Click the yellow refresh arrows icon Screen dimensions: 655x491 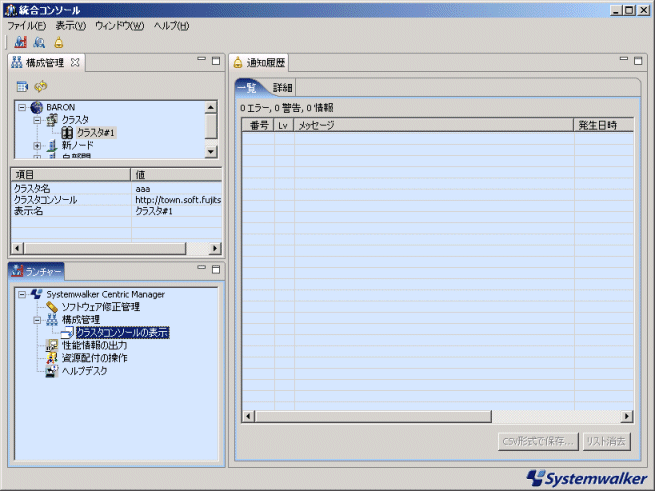pos(41,86)
